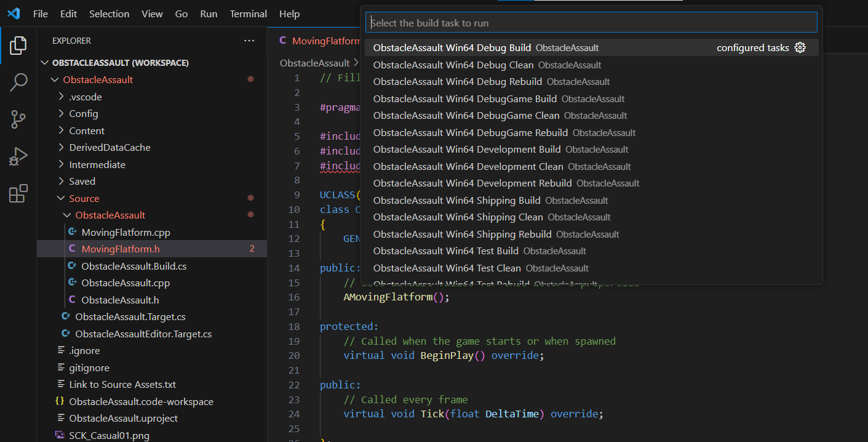This screenshot has width=868, height=442.
Task: Select MovingFlatform.h in explorer
Action: 152,249
